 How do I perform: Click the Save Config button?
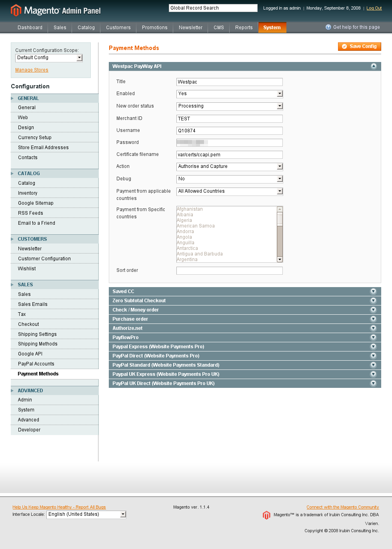[x=360, y=46]
